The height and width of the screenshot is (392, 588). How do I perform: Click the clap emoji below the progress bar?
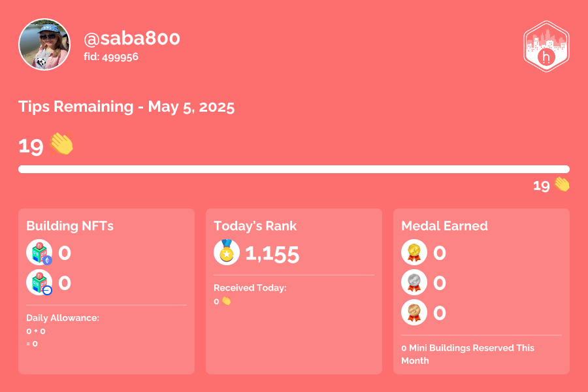pos(562,184)
